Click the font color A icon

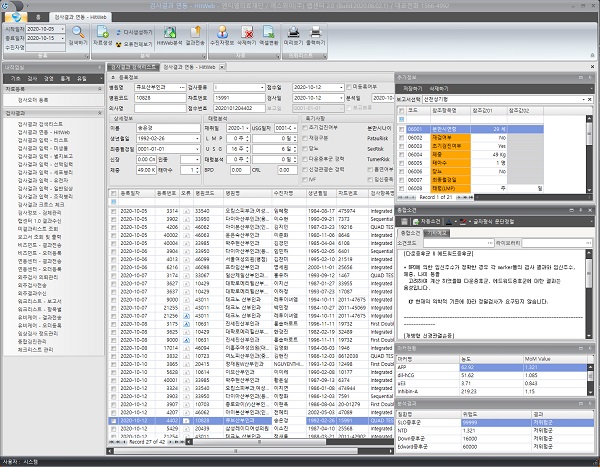(x=449, y=221)
